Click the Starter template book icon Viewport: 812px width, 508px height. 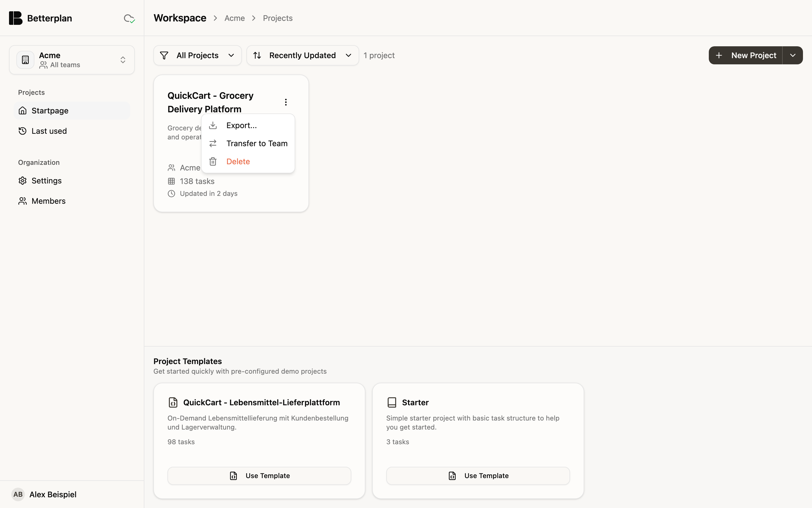tap(392, 402)
